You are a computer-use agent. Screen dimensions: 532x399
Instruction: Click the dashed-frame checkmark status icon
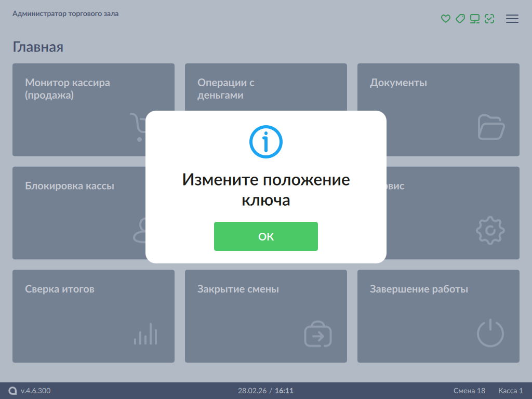coord(489,19)
